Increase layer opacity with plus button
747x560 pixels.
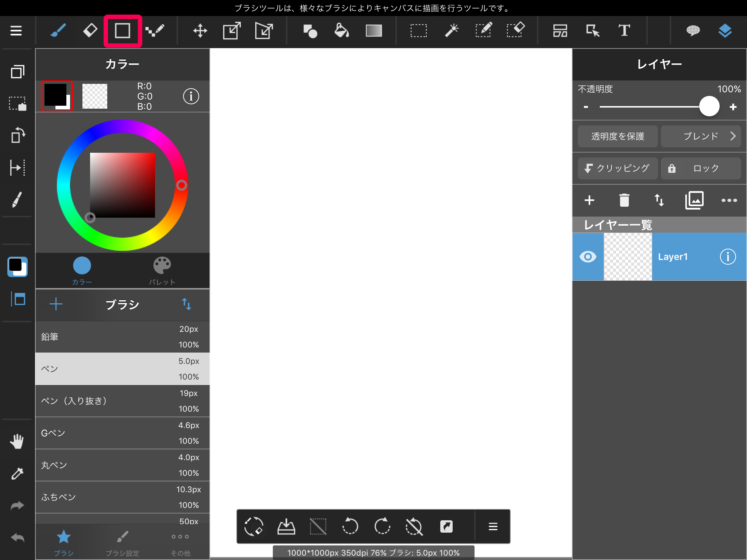click(733, 107)
